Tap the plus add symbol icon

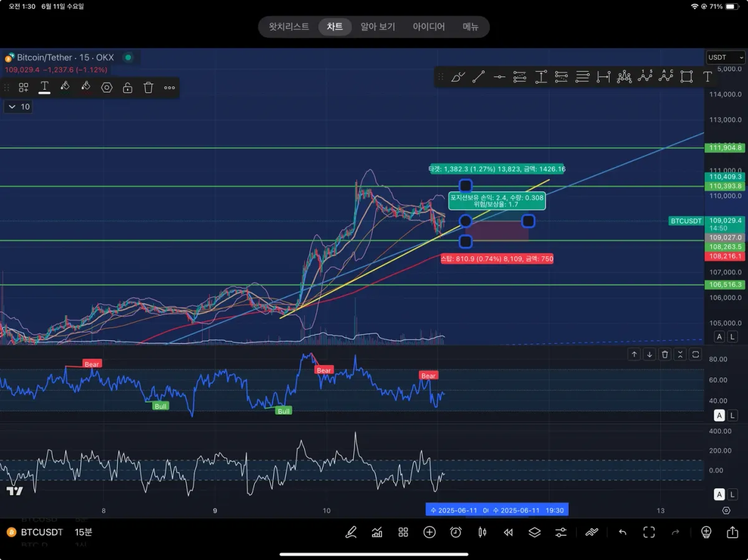point(429,532)
